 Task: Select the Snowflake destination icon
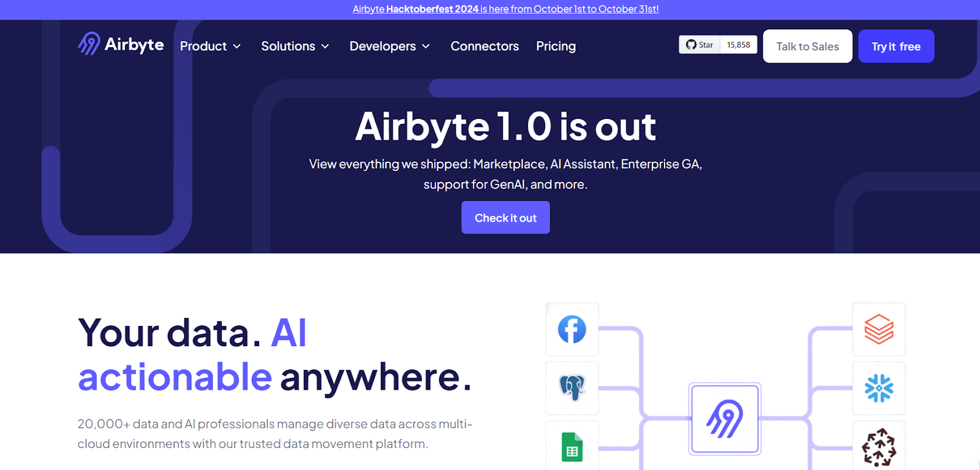click(879, 388)
